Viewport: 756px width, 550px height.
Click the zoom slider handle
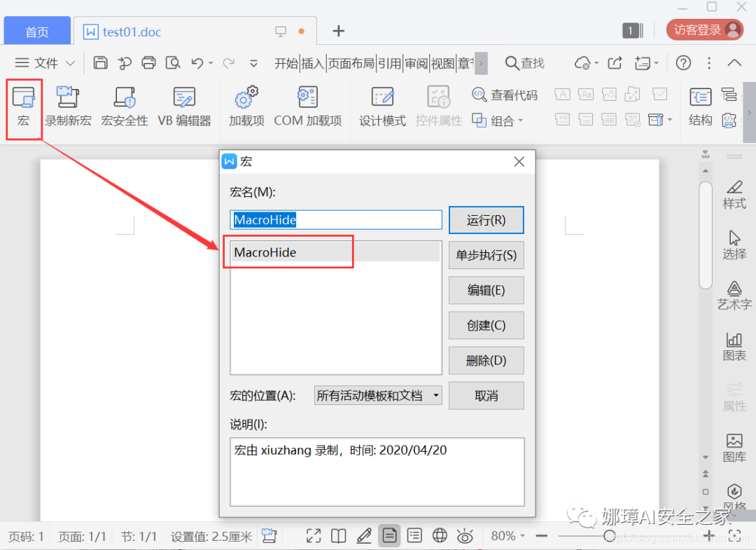click(x=610, y=535)
